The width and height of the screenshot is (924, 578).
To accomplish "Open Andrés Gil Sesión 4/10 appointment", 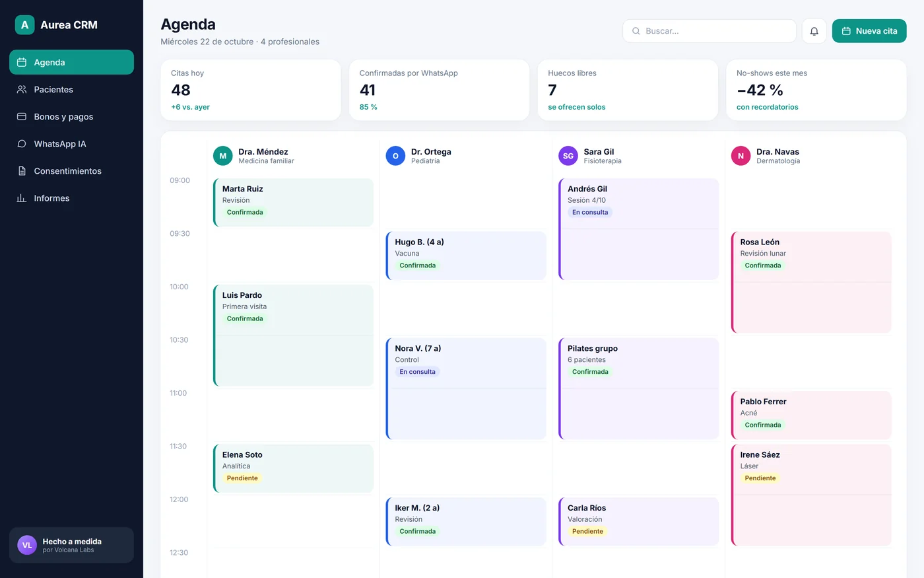I will (639, 229).
